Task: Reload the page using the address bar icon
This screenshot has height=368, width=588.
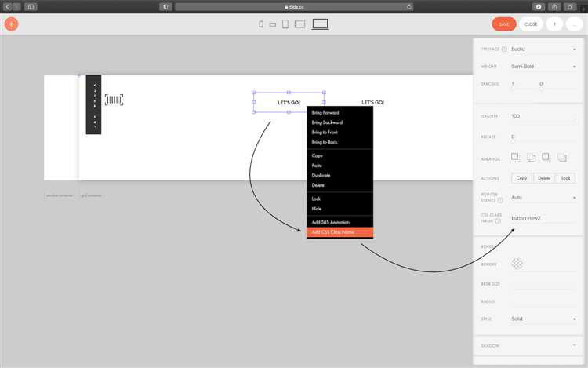Action: pyautogui.click(x=408, y=7)
